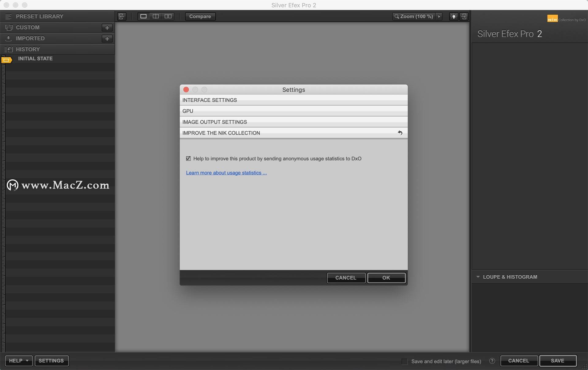Click the Custom presets icon
The image size is (588, 370).
[9, 27]
